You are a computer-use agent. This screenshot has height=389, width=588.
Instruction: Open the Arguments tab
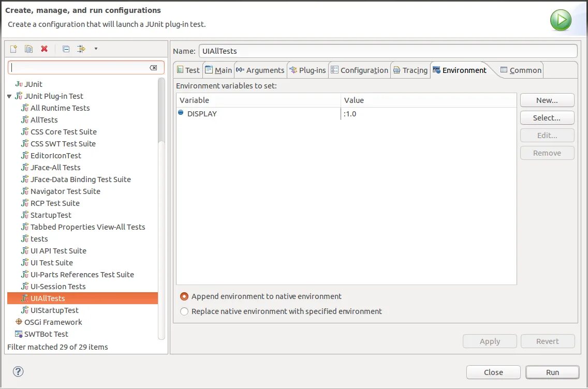[260, 70]
